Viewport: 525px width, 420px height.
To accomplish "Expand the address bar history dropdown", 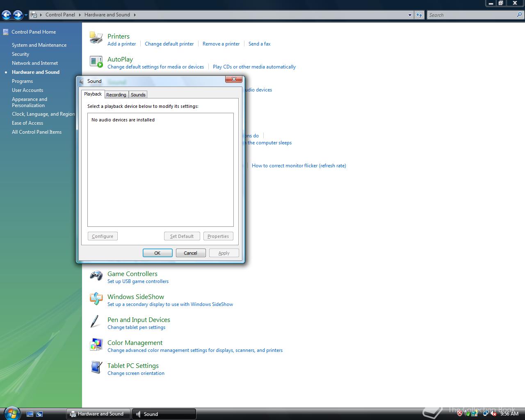I will coord(410,15).
